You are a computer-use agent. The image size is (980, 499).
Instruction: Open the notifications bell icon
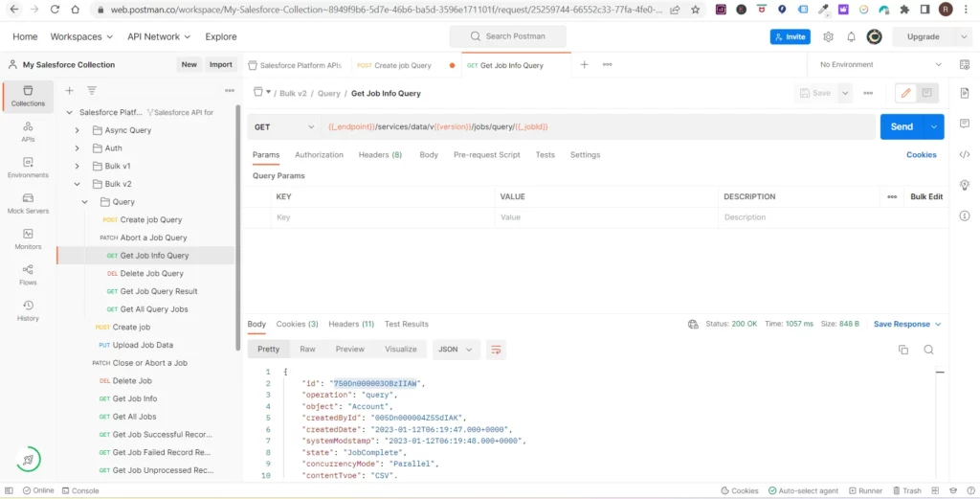[851, 37]
